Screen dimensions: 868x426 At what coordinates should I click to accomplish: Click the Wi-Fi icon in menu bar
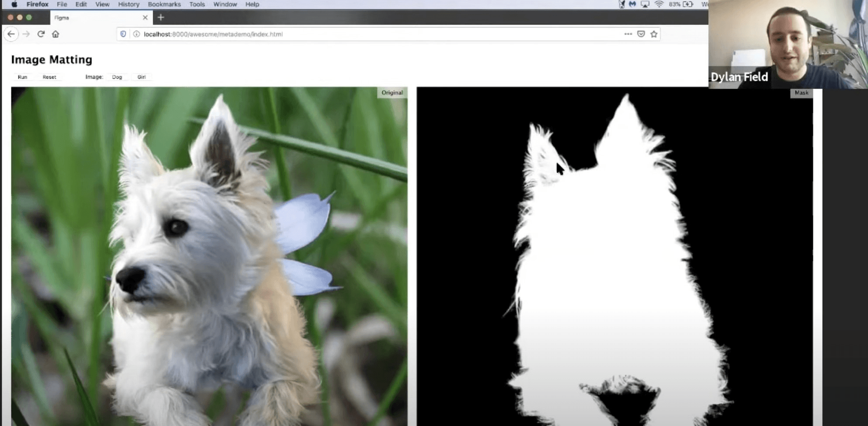pos(659,5)
